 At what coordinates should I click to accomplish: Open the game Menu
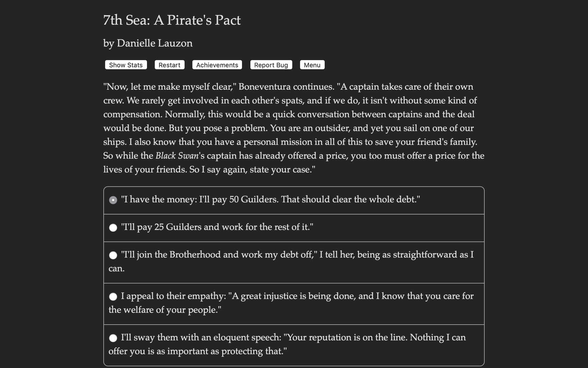click(312, 65)
